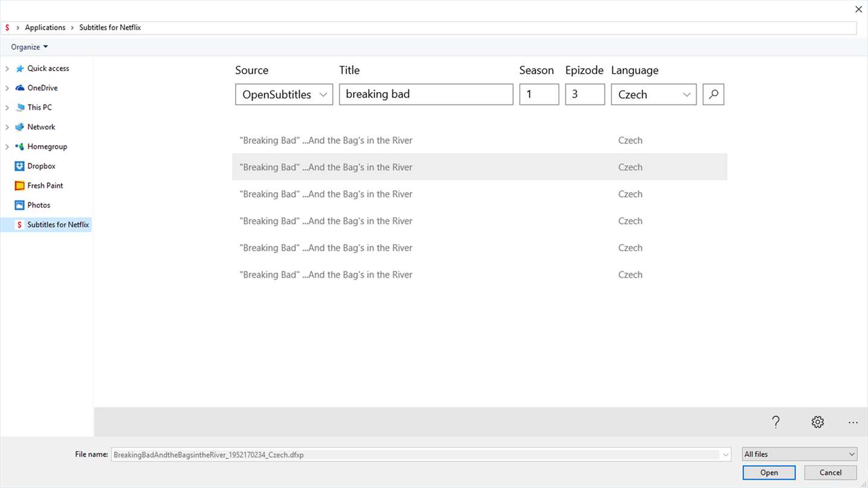Image resolution: width=868 pixels, height=488 pixels.
Task: Select the Network icon in the sidebar
Action: point(20,127)
